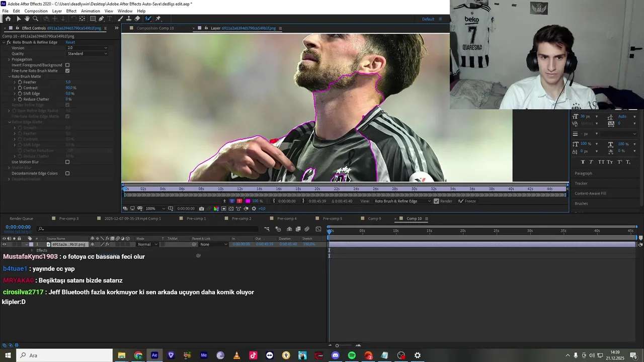
Task: Open Media Encoder from the taskbar
Action: tap(204, 355)
